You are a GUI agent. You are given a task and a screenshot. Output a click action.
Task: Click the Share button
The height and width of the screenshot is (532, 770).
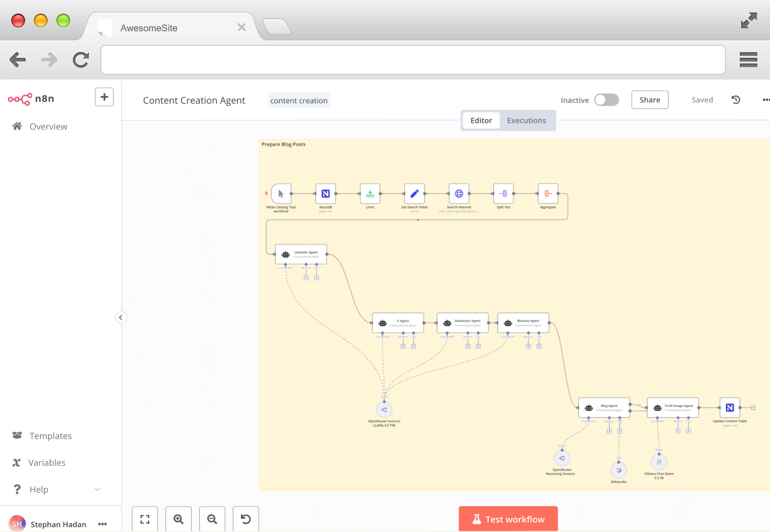[x=650, y=100]
